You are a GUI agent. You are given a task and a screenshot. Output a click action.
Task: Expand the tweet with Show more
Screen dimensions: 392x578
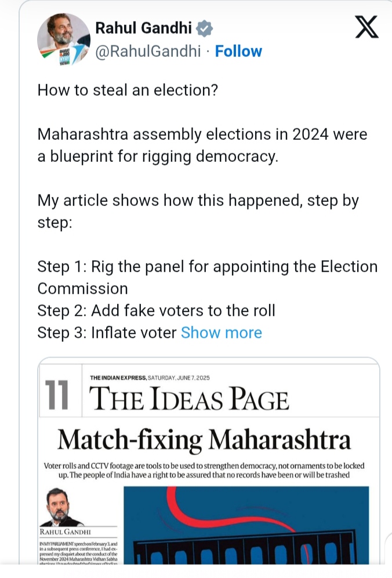pos(222,333)
